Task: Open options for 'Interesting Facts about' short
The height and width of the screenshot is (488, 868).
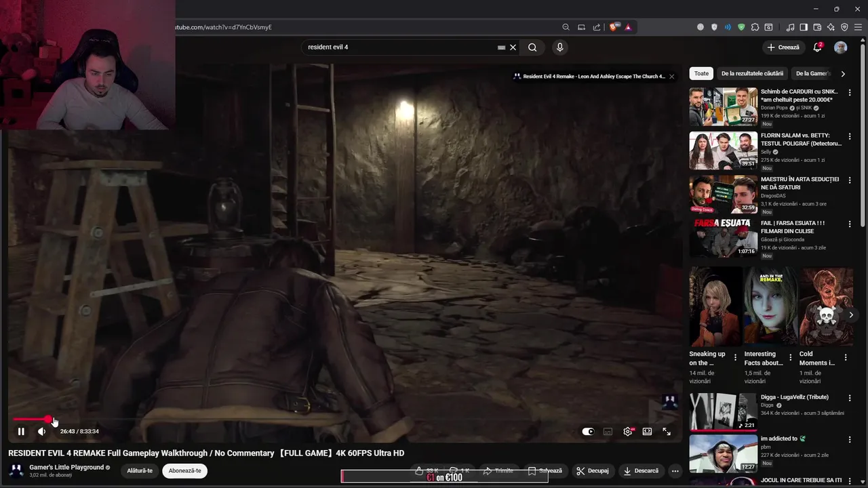Action: [x=790, y=357]
